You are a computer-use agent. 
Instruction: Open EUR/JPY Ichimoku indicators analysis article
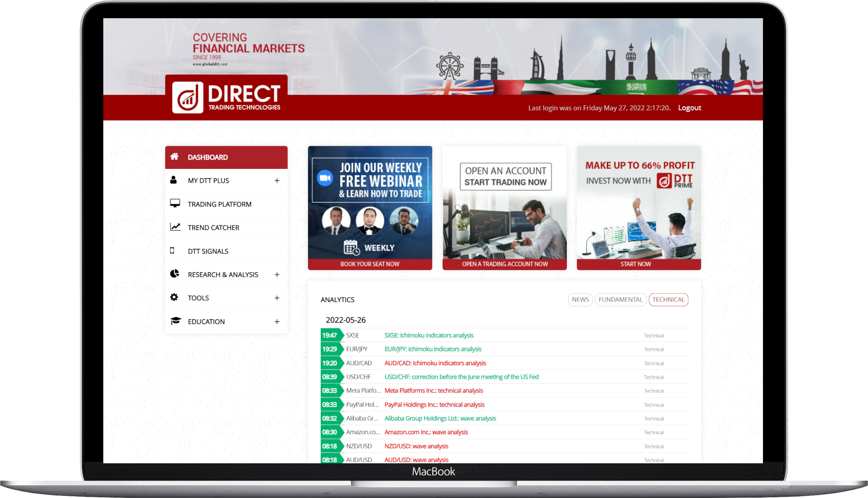433,349
